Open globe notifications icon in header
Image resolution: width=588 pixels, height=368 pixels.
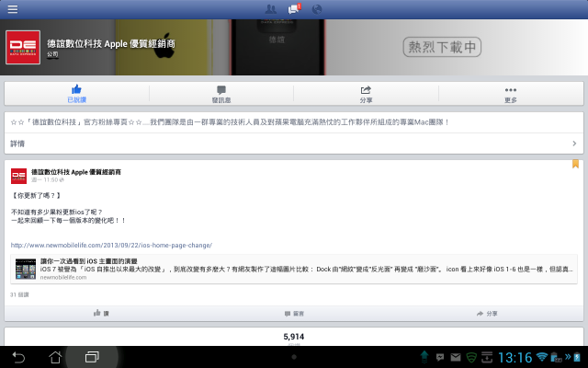pyautogui.click(x=317, y=9)
